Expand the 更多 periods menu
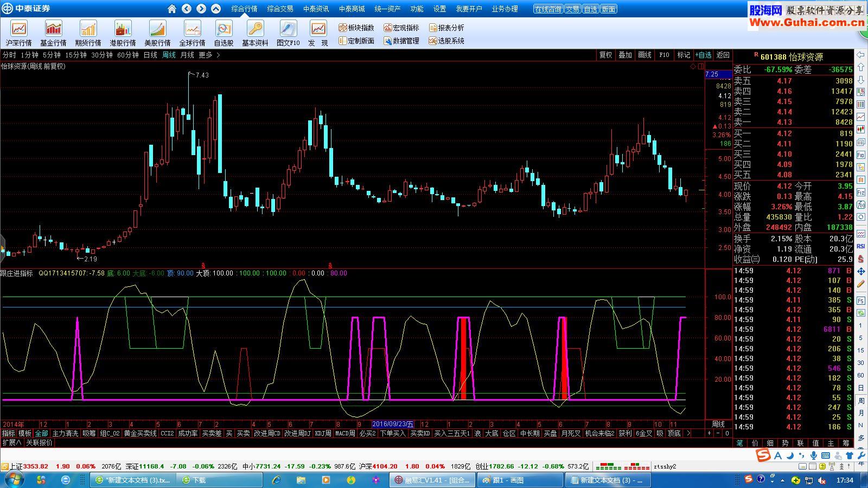Image resolution: width=868 pixels, height=488 pixels. [209, 55]
